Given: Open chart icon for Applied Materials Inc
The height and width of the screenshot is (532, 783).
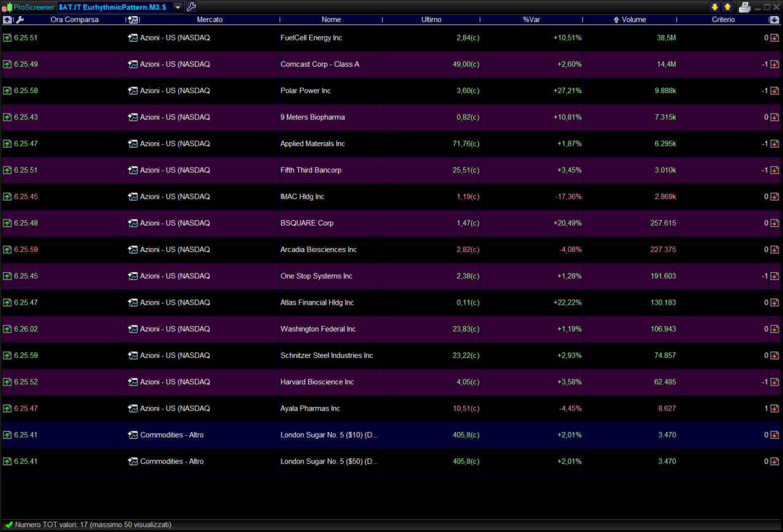Looking at the screenshot, I should [x=132, y=143].
